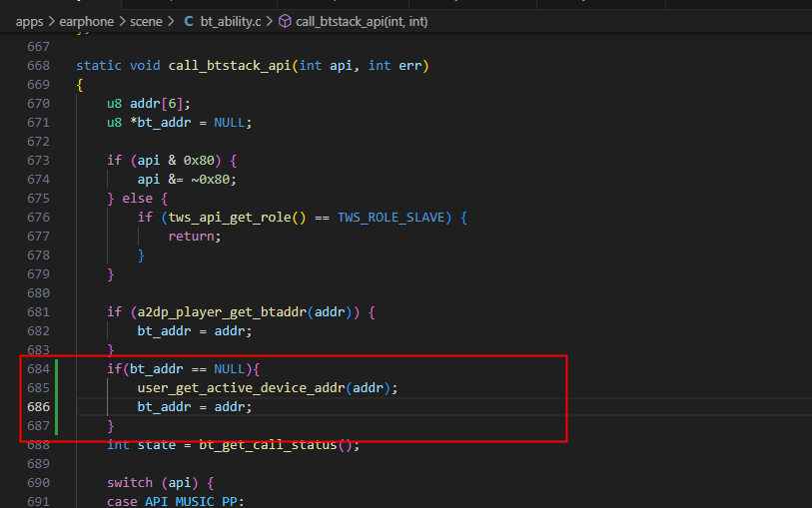Click 'switch (api) {' statement
The image size is (812, 508).
point(160,483)
